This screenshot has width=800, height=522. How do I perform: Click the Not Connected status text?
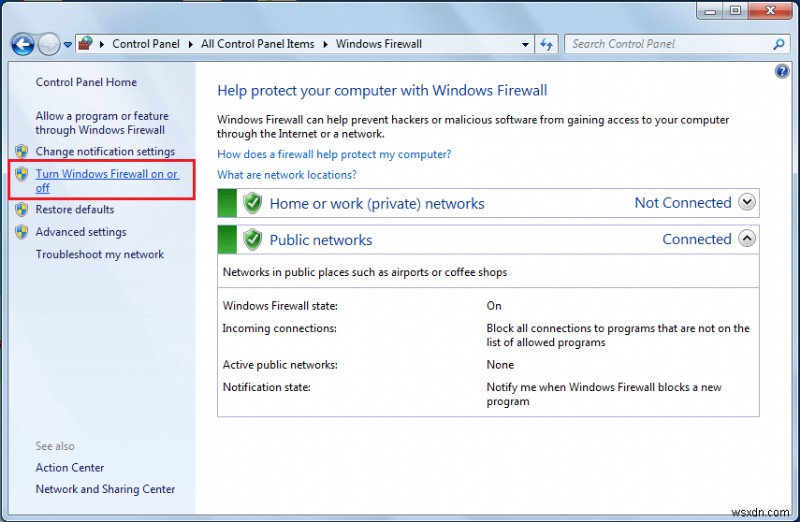(683, 203)
